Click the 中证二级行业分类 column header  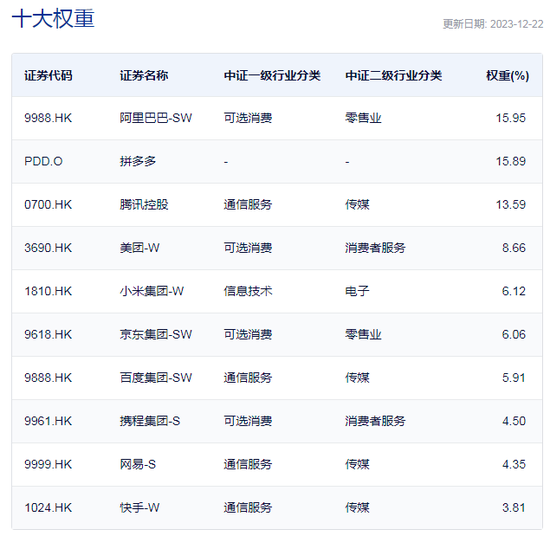[x=394, y=75]
